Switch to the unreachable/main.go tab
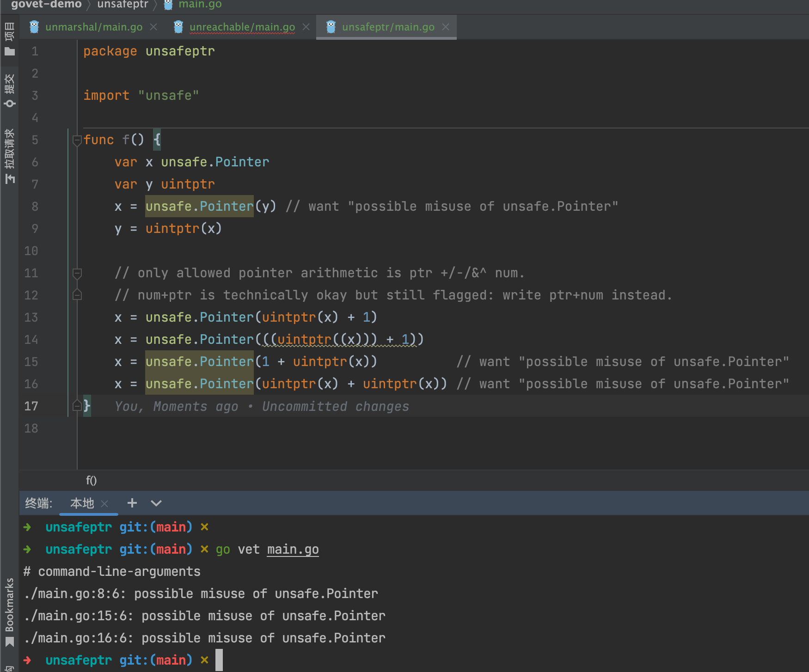809x672 pixels. 242,27
